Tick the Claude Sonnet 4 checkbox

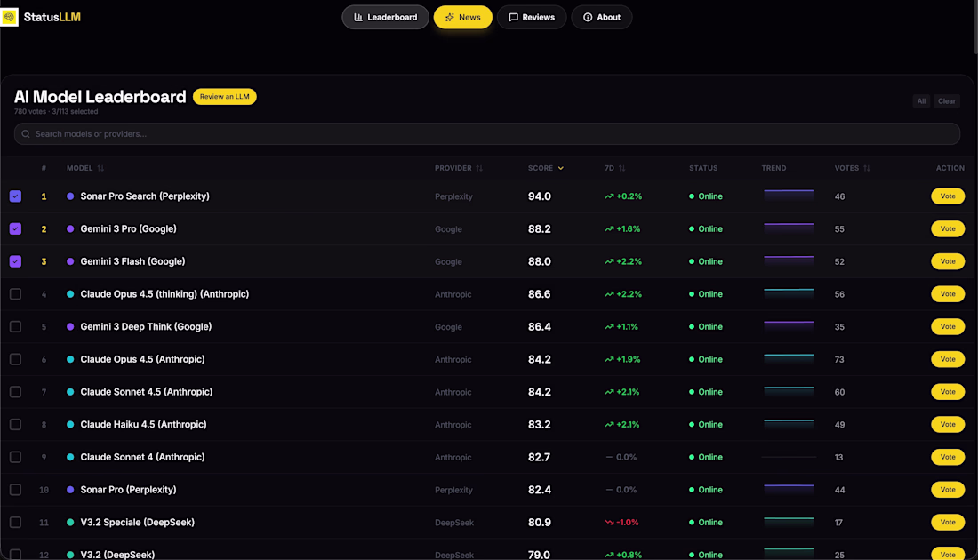point(16,457)
